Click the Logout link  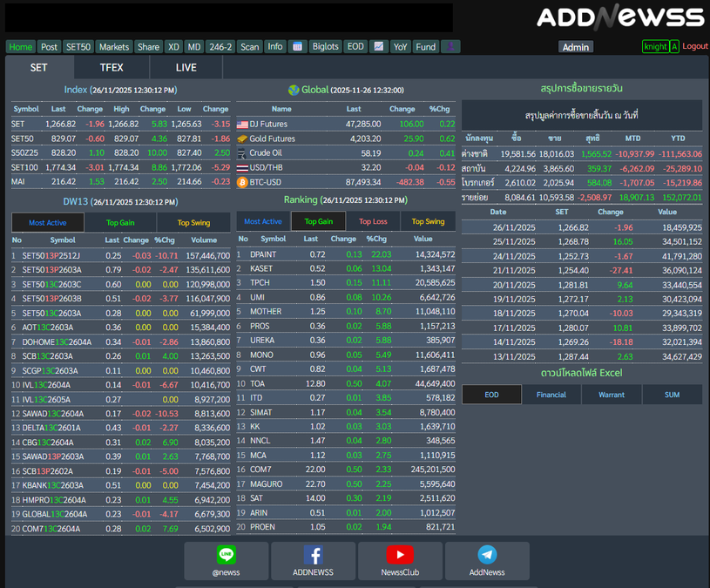tap(694, 46)
